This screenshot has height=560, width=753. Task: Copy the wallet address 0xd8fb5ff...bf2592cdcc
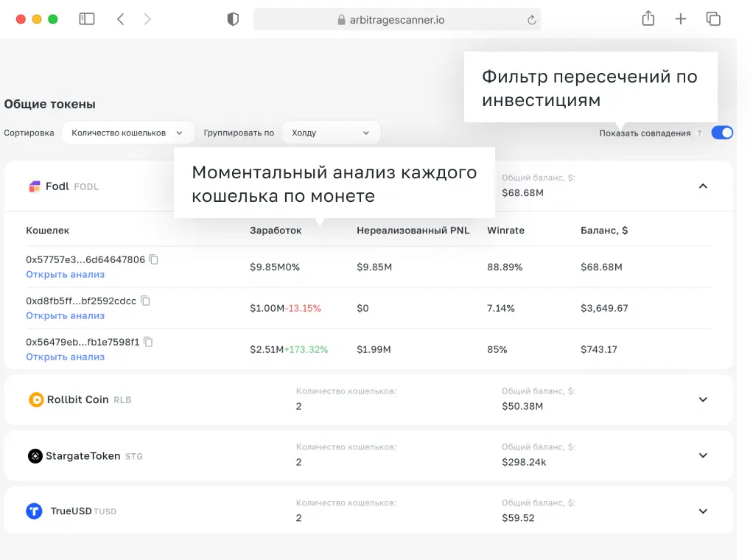click(x=144, y=300)
